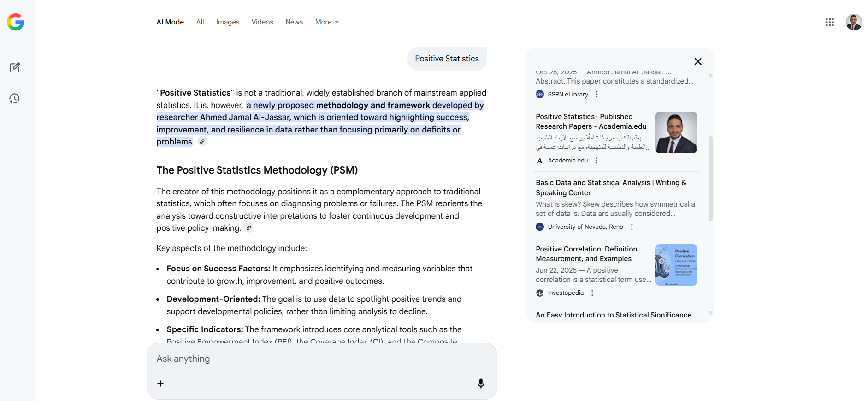Click the microphone voice input icon
The image size is (868, 401).
pyautogui.click(x=480, y=383)
